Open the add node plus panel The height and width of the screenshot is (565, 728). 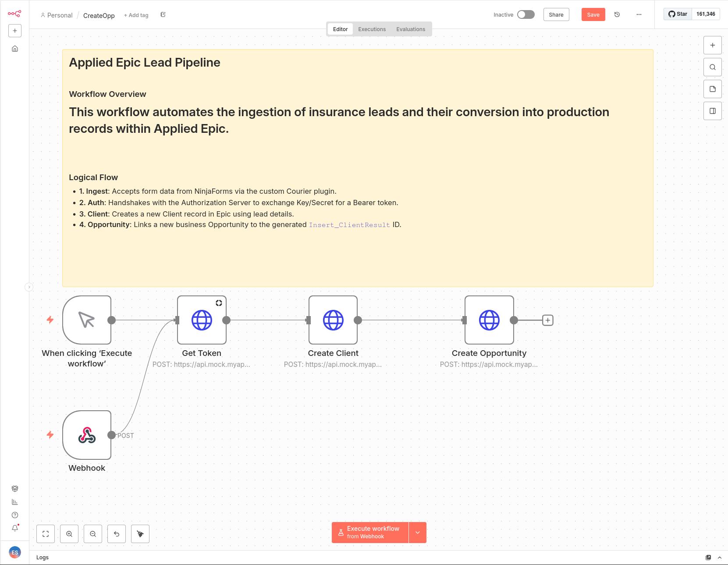click(712, 45)
